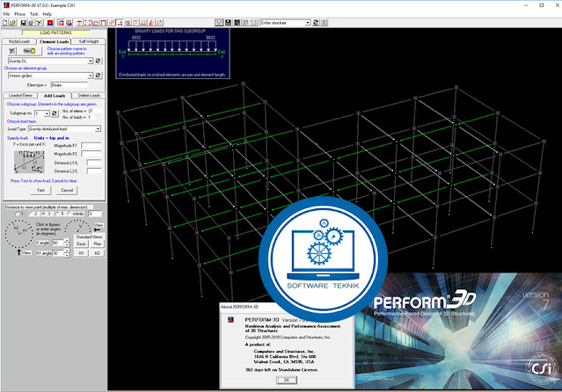
Task: Click the delete pattern scissors icon
Action: tap(12, 51)
